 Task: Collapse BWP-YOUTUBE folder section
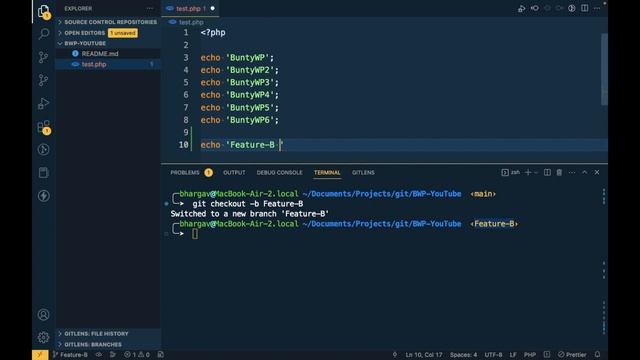coord(108,43)
